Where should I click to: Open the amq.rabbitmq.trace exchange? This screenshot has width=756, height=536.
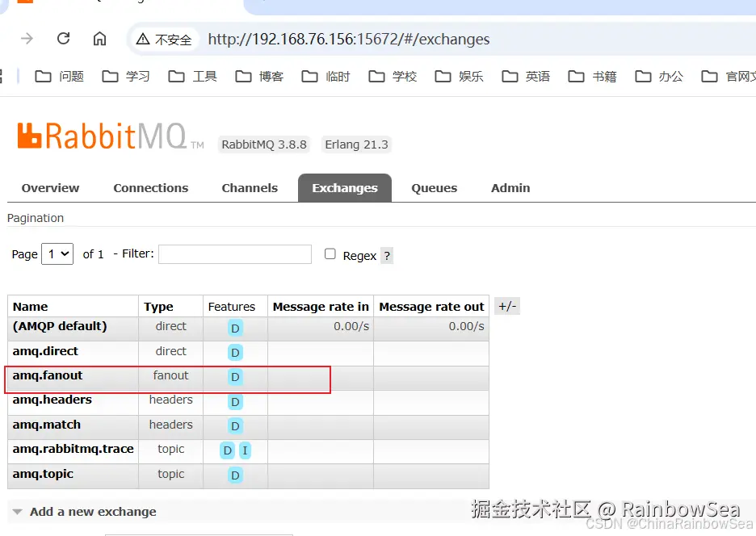73,449
